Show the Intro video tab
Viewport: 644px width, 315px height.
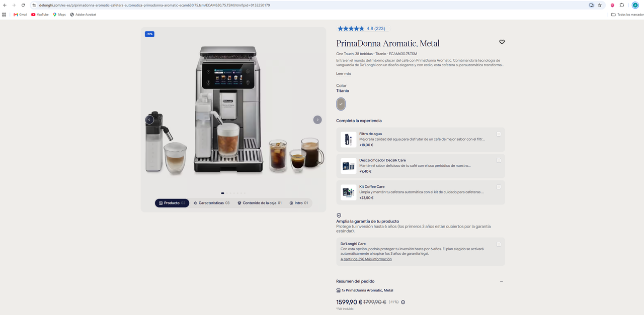tap(298, 203)
